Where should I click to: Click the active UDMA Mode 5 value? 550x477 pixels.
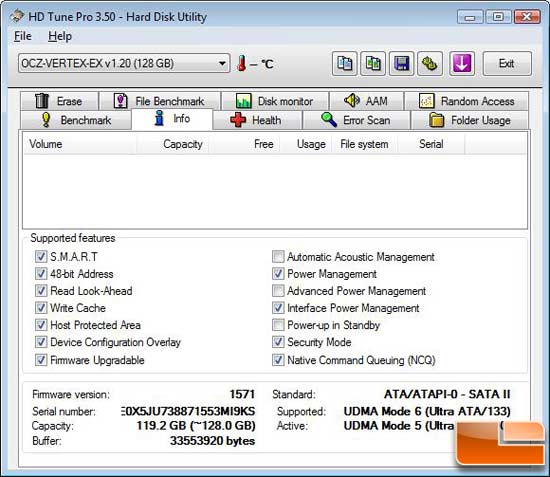click(400, 426)
